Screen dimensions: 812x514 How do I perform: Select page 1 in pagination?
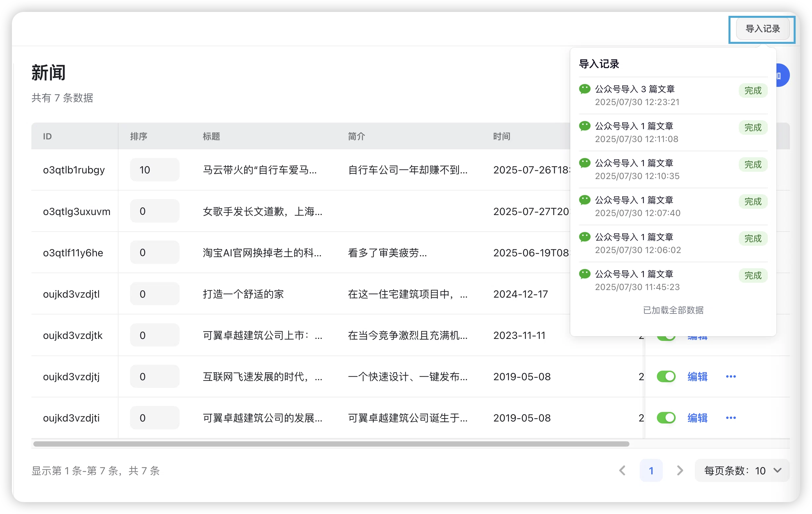pyautogui.click(x=651, y=470)
